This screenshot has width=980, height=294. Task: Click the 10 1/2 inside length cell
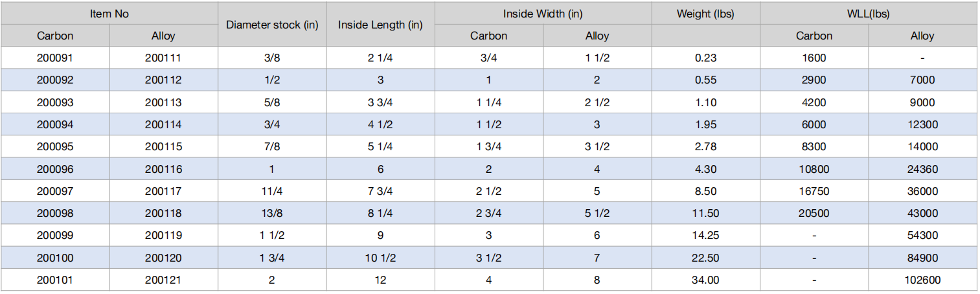(380, 258)
